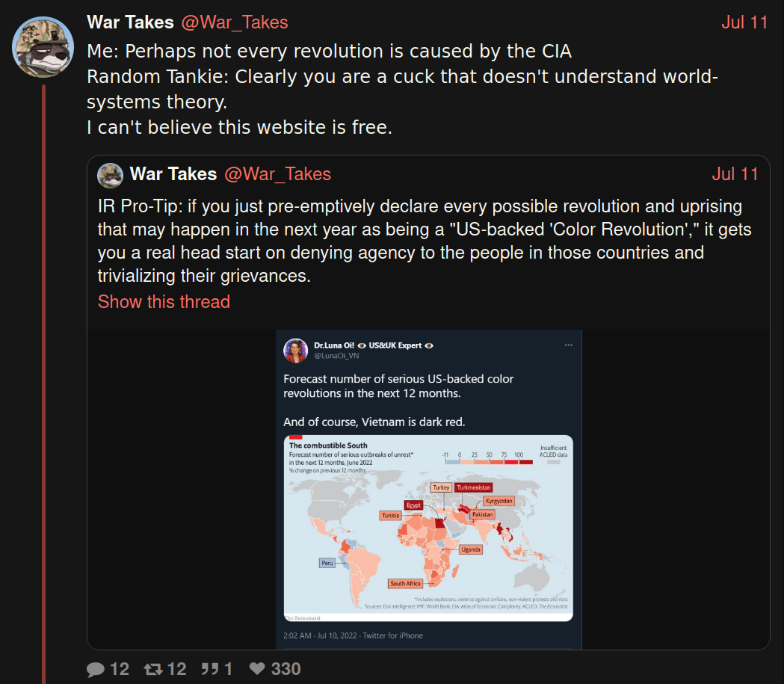Open War Takes large profile avatar
Viewport: 784px width, 684px height.
pyautogui.click(x=43, y=47)
